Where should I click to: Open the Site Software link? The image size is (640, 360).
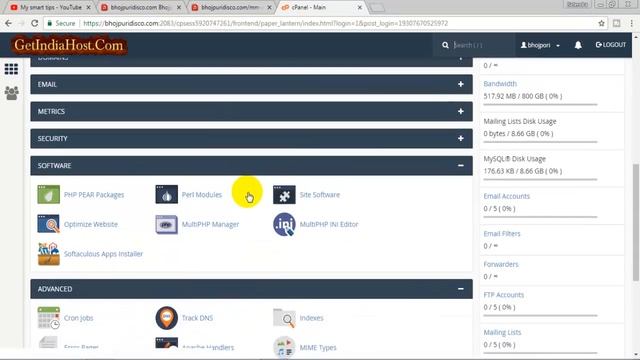pyautogui.click(x=320, y=195)
